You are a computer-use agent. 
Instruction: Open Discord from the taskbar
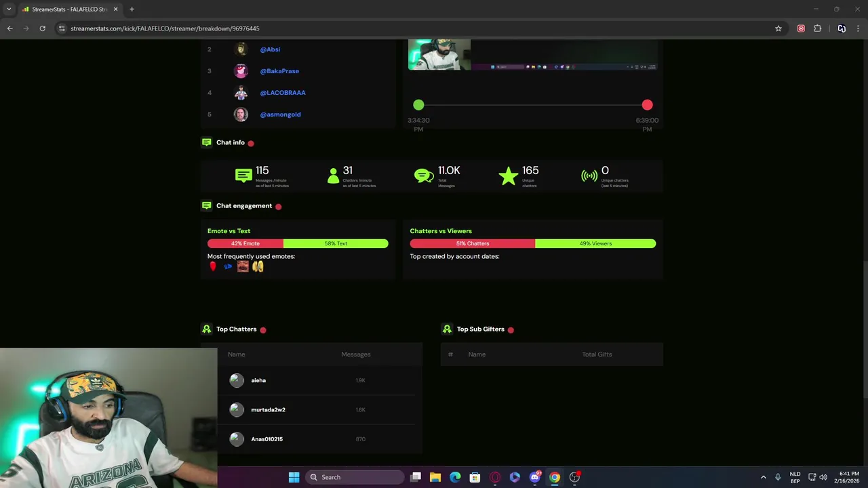tap(535, 477)
